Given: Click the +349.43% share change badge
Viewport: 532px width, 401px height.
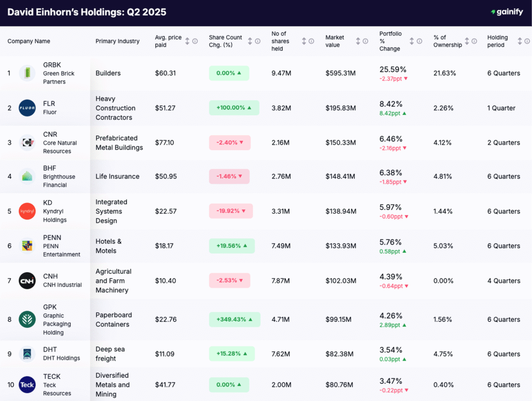Looking at the screenshot, I should (234, 319).
